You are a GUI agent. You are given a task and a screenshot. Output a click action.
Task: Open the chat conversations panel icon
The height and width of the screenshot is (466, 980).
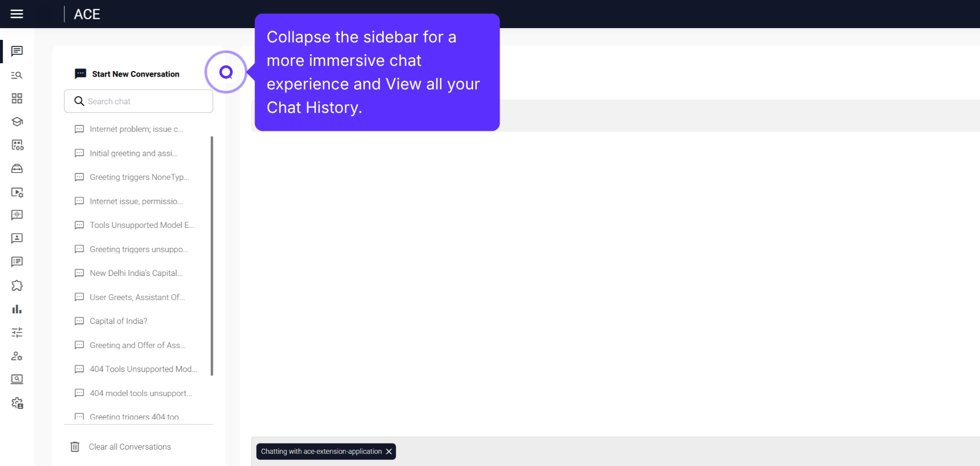[17, 51]
